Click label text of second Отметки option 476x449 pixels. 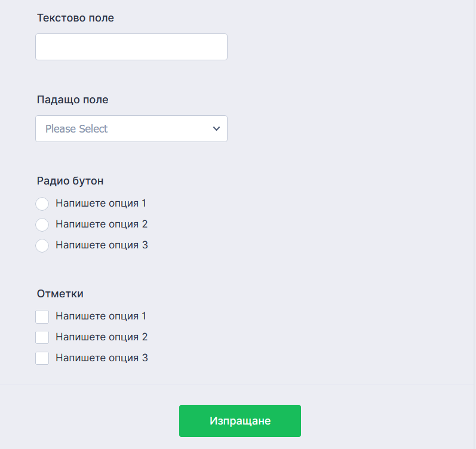coord(102,337)
